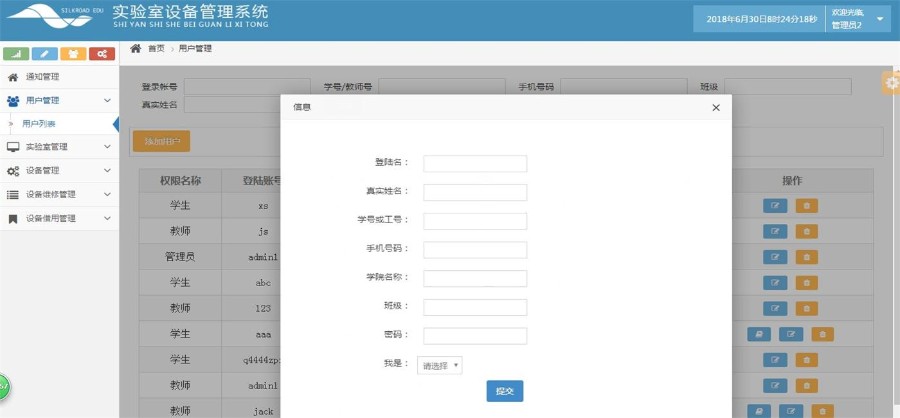Screen dimensions: 900x418
Task: Delete the user in the q4444zp row
Action: [806, 360]
